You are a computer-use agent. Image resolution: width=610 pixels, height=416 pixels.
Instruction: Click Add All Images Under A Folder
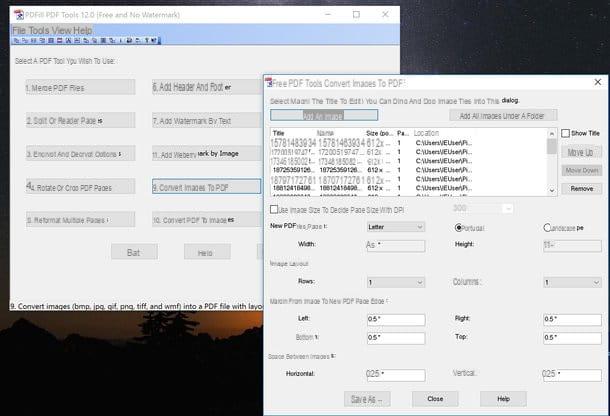(503, 116)
